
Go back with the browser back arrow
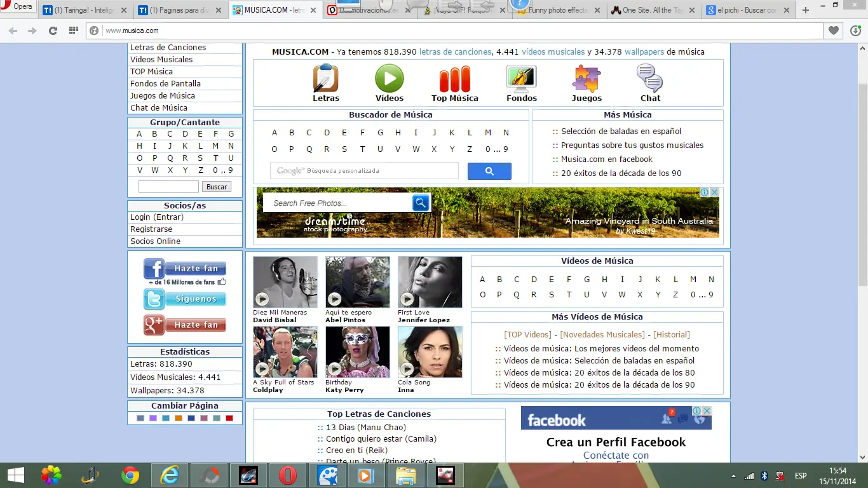point(13,30)
